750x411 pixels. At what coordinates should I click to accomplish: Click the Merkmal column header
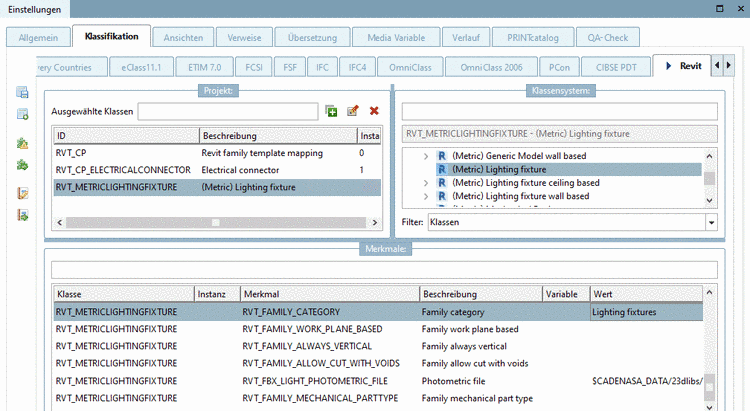point(330,294)
